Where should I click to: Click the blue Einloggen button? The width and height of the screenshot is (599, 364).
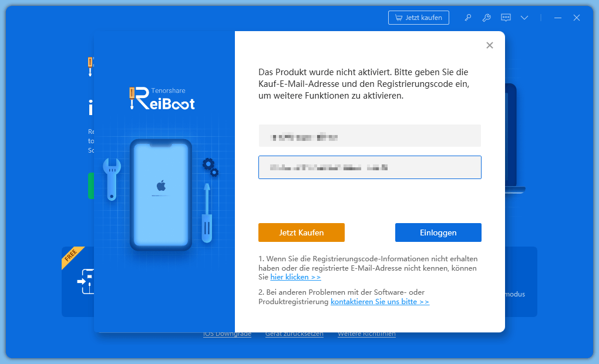(438, 232)
